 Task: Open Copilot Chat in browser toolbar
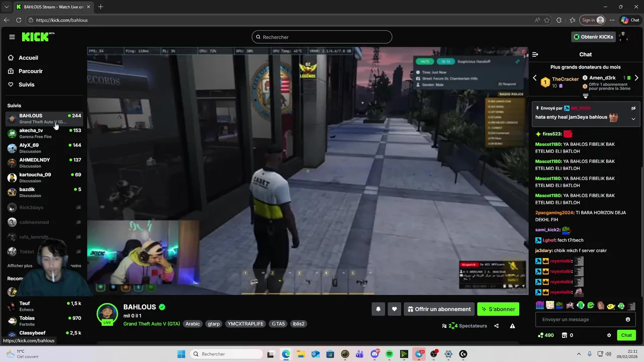(x=630, y=20)
